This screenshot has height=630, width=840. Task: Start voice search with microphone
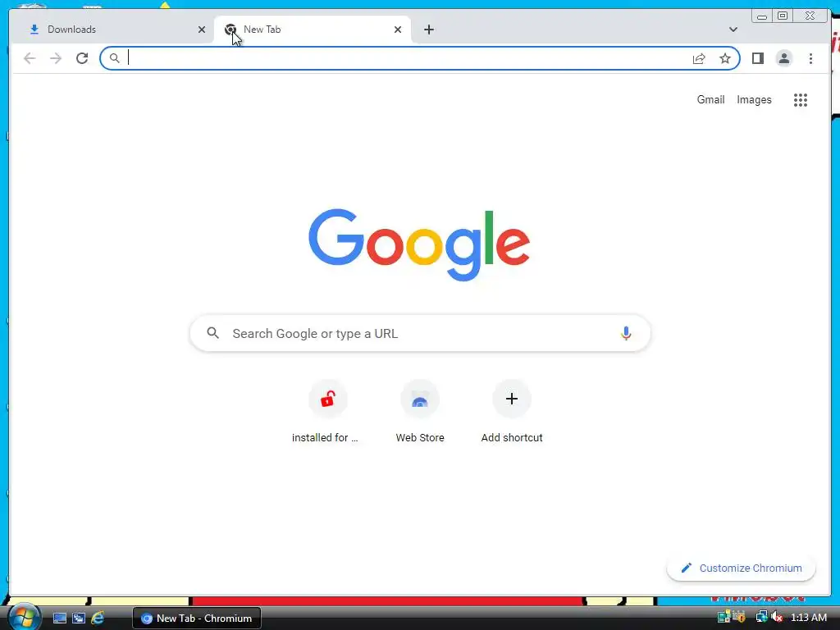point(626,333)
